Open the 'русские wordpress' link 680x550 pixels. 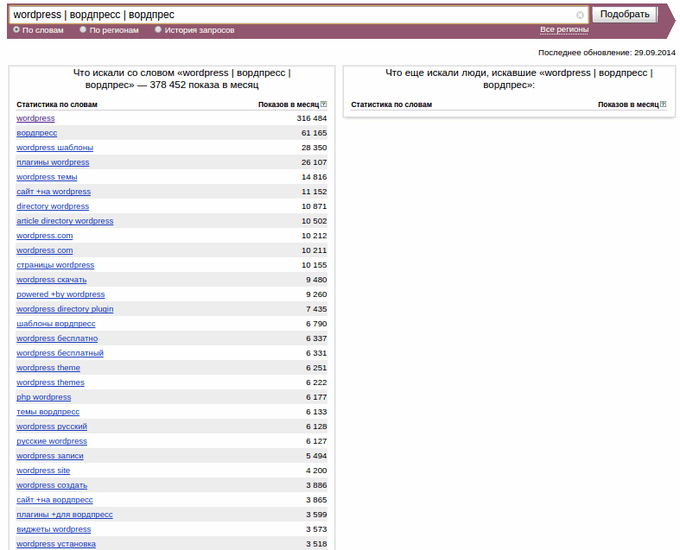click(51, 441)
